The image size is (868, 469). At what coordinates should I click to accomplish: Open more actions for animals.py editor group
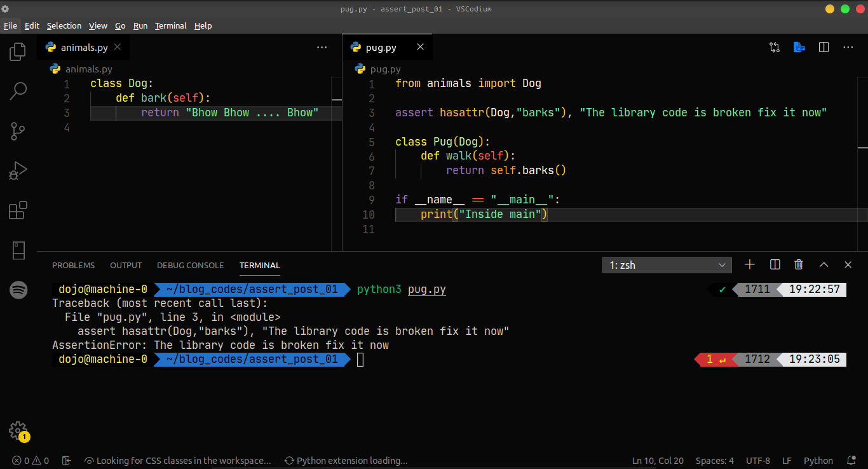coord(322,47)
